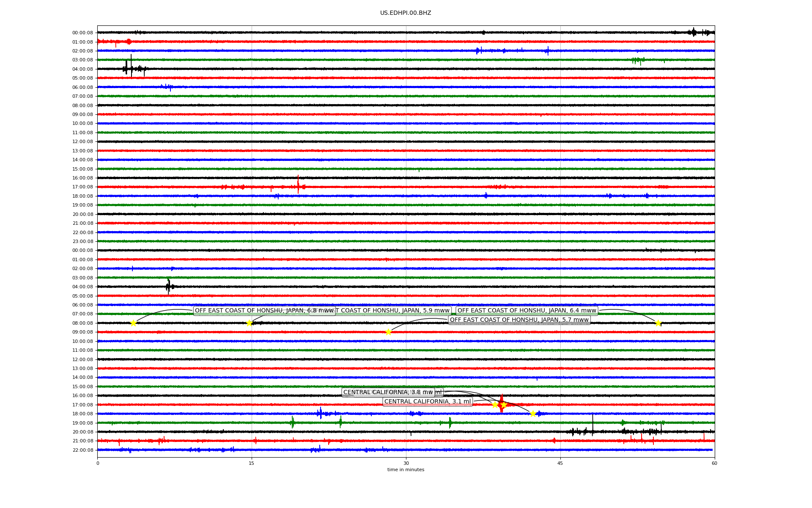Click the 'time in minutes' axis label
The image size is (812, 508).
406,469
